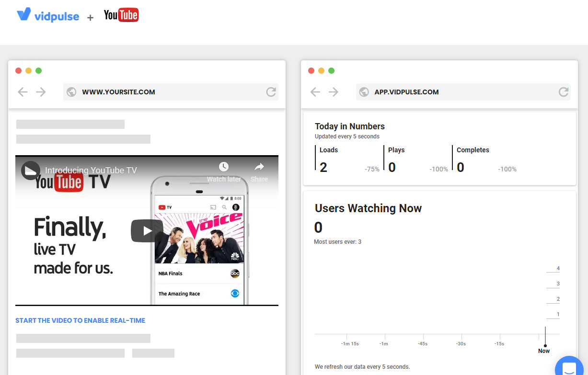Open the video title Introducing YouTube TV
The width and height of the screenshot is (588, 375).
91,170
